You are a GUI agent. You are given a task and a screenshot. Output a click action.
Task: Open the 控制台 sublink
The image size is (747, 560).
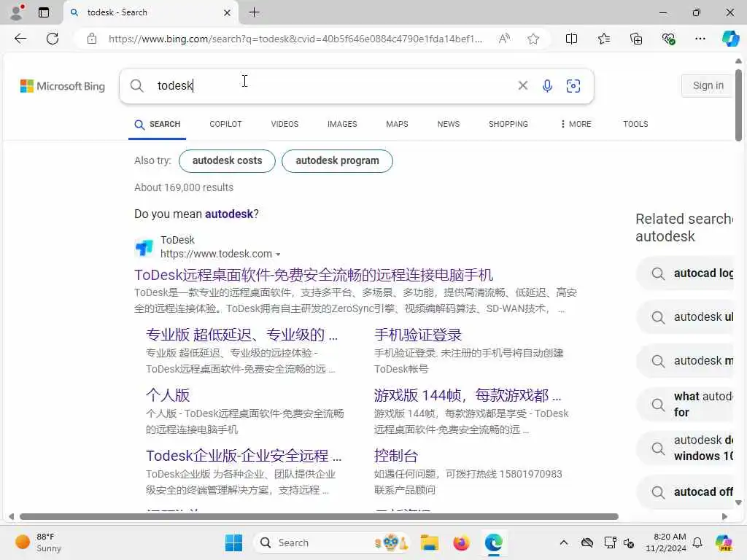coord(396,456)
